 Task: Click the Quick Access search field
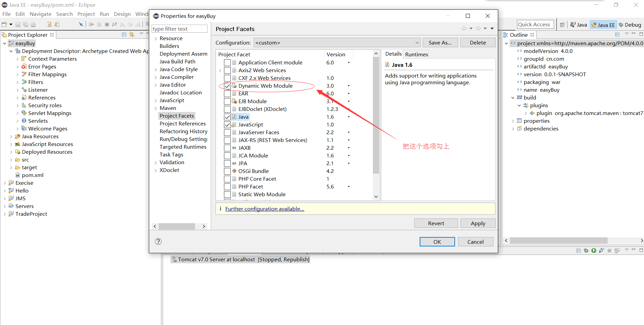point(535,24)
